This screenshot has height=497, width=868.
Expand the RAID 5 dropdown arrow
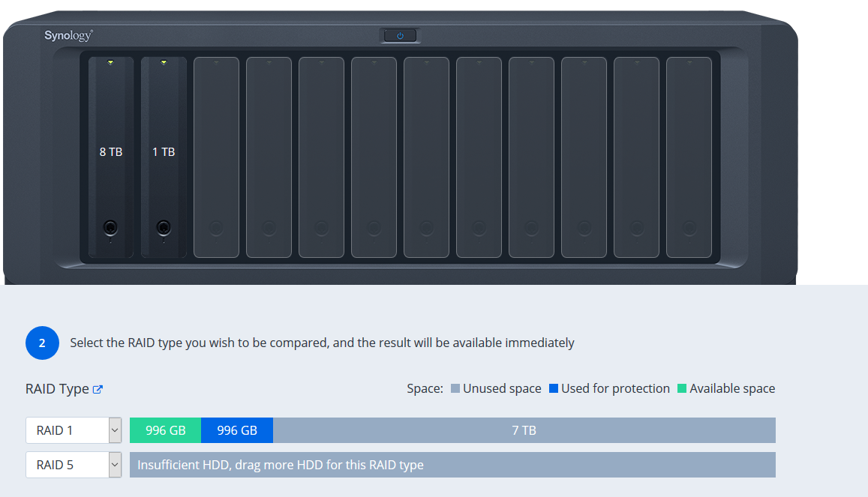click(115, 465)
